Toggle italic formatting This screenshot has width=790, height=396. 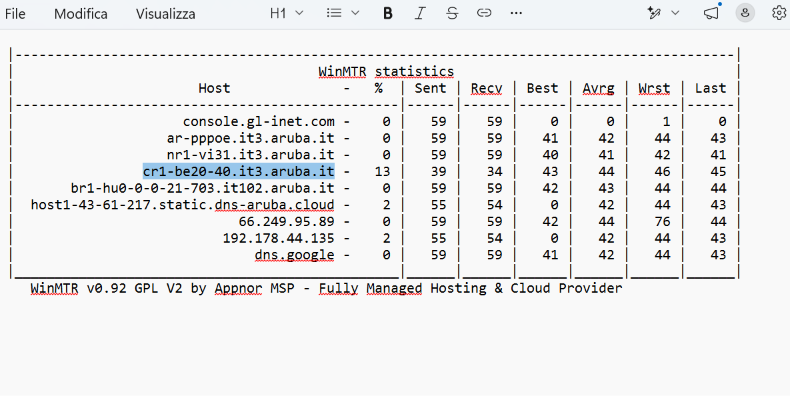coord(420,13)
